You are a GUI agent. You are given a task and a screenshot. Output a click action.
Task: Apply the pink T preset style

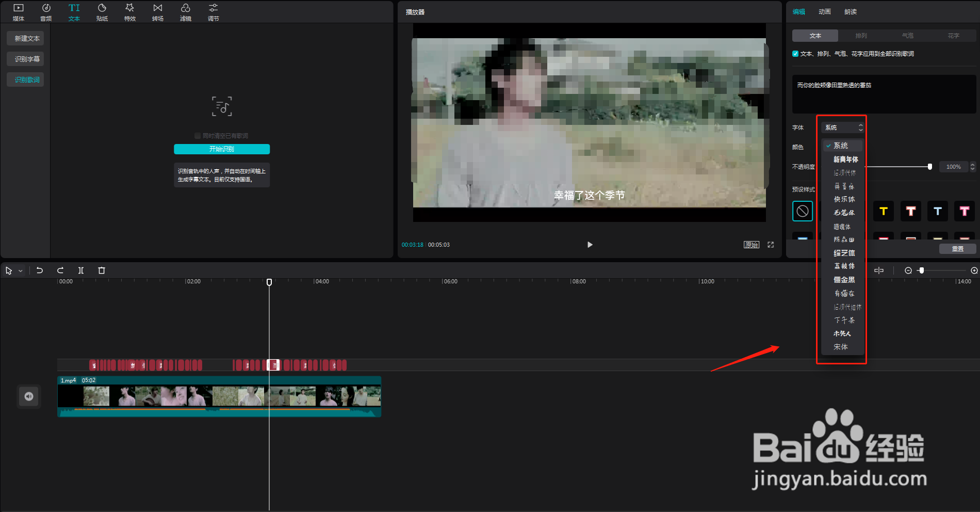coord(965,211)
